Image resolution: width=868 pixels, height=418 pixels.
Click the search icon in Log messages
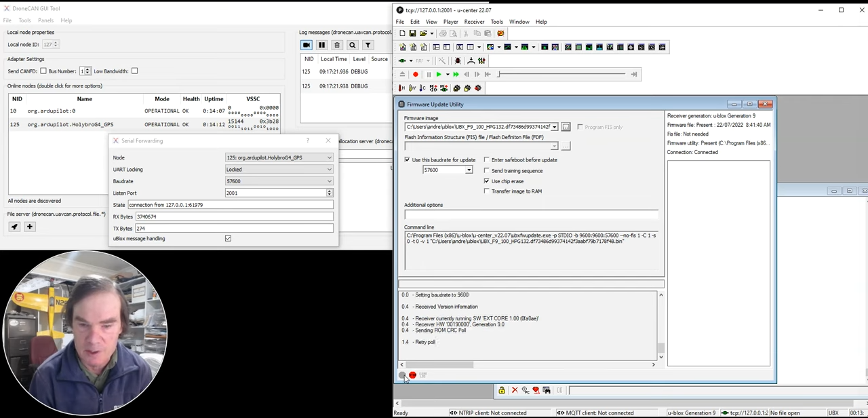[352, 45]
